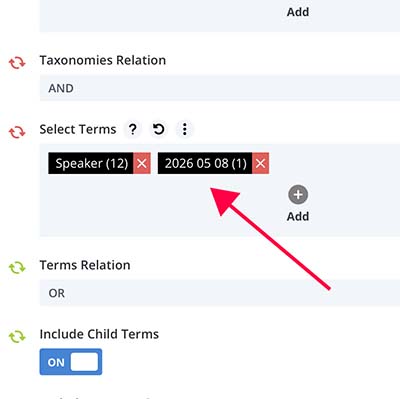Select the Speaker (12) term tag

click(91, 163)
